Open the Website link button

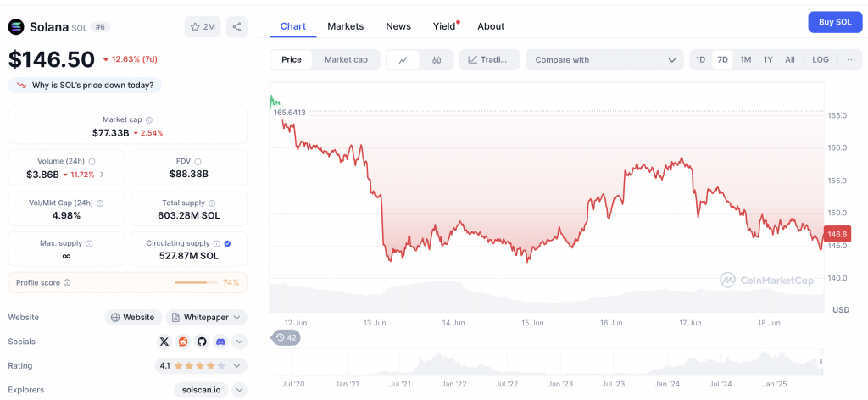(133, 318)
